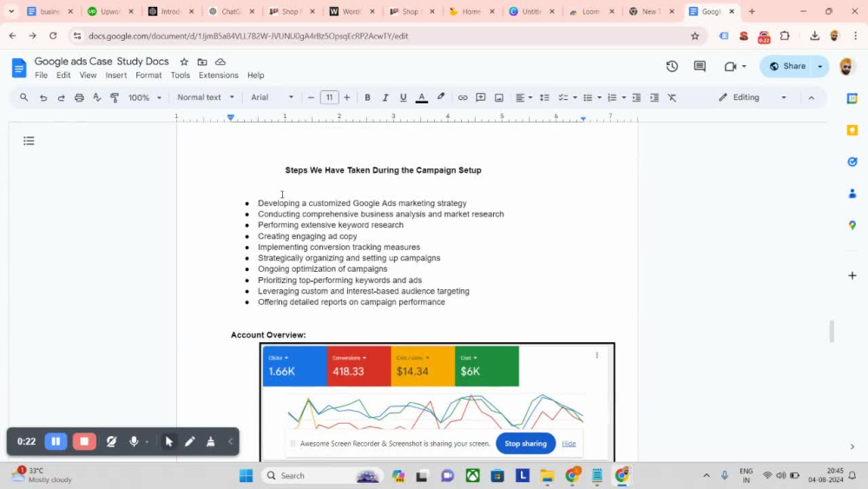The image size is (868, 489).
Task: Open the File menu
Action: click(41, 76)
